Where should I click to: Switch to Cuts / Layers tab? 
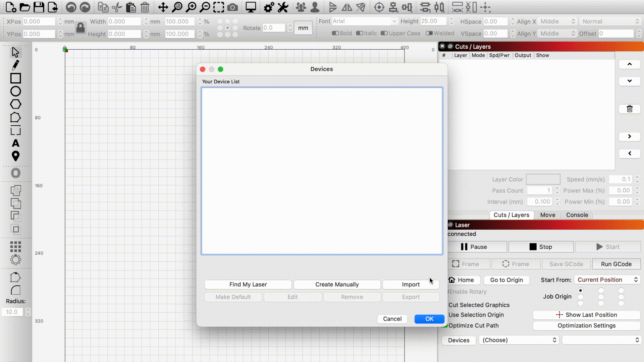click(511, 215)
